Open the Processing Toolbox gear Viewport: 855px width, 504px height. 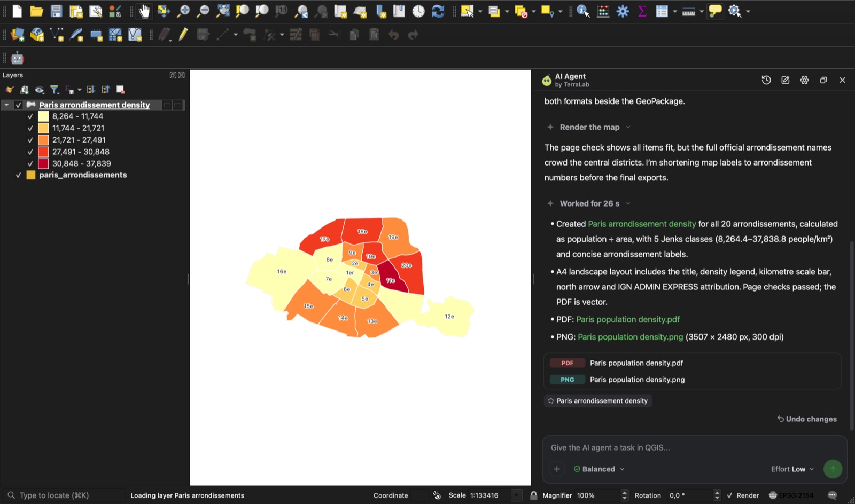[623, 11]
